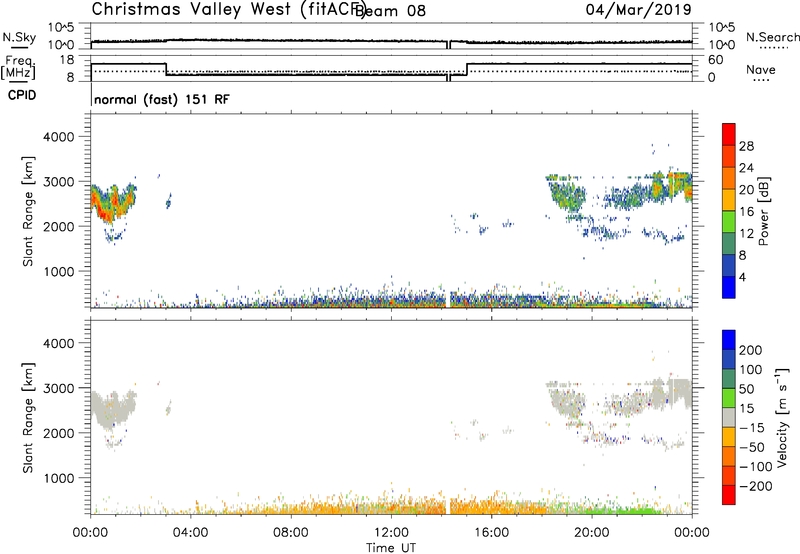
Task: Click the yellow 16–20 dB Power colorbar segment
Action: (729, 199)
